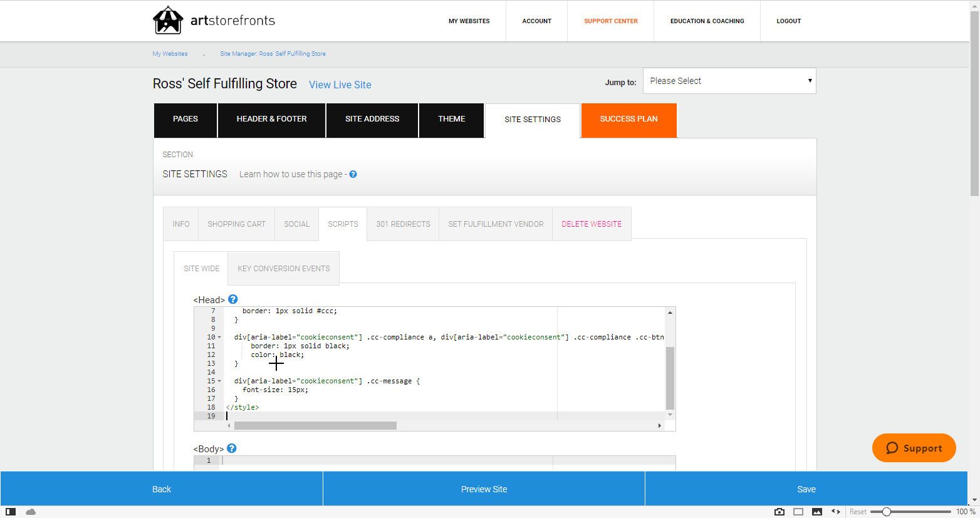Click the View Live Site link
The width and height of the screenshot is (980, 518).
tap(340, 85)
